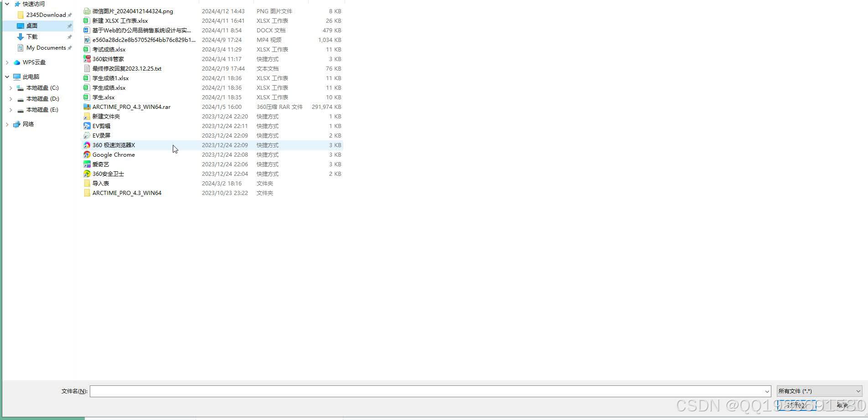Select the 爱奇艺 shortcut icon
Viewport: 868px width, 420px height.
pos(87,164)
